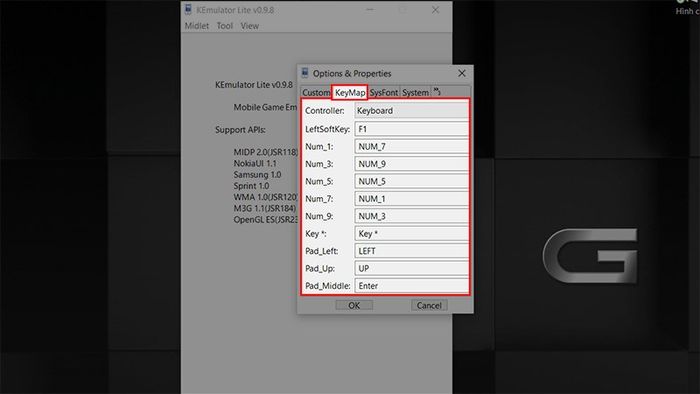Focus the Pad_Left field showing LEFT
The width and height of the screenshot is (700, 394).
[x=411, y=251]
